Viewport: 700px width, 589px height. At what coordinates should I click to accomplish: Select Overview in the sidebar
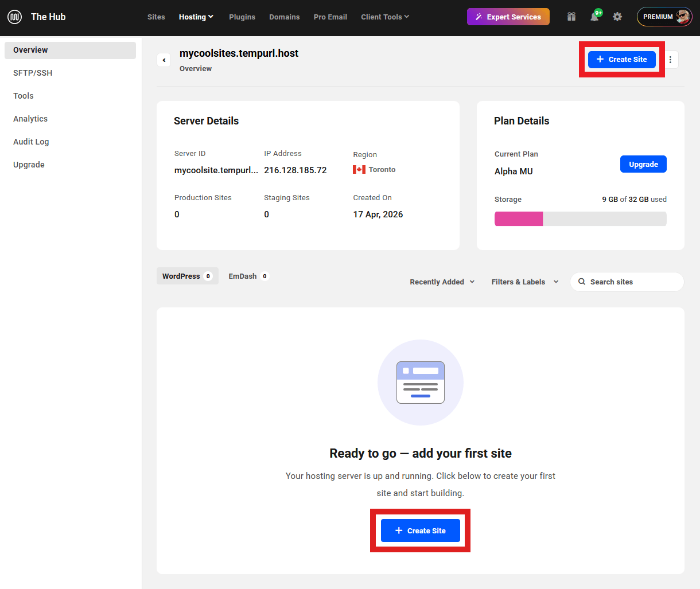point(70,50)
